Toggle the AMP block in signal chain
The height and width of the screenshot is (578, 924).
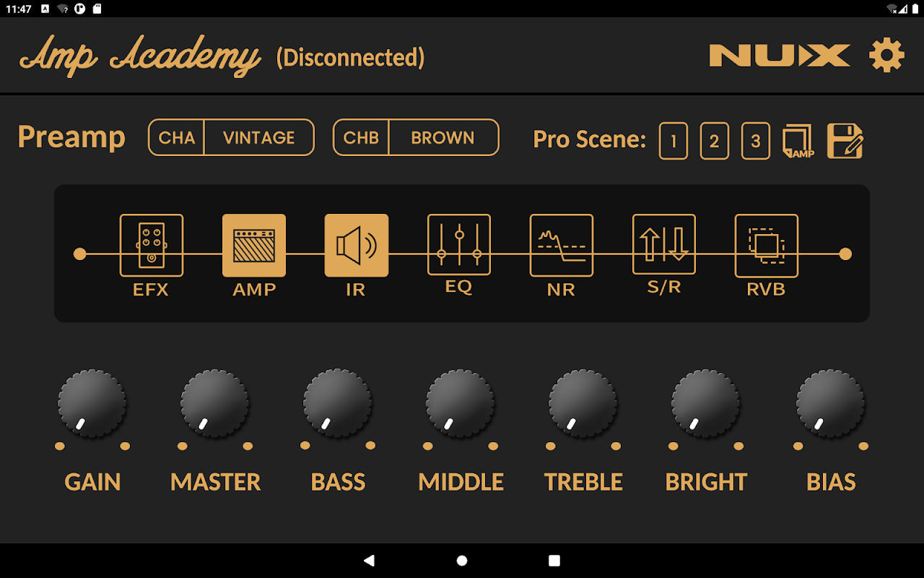point(254,246)
